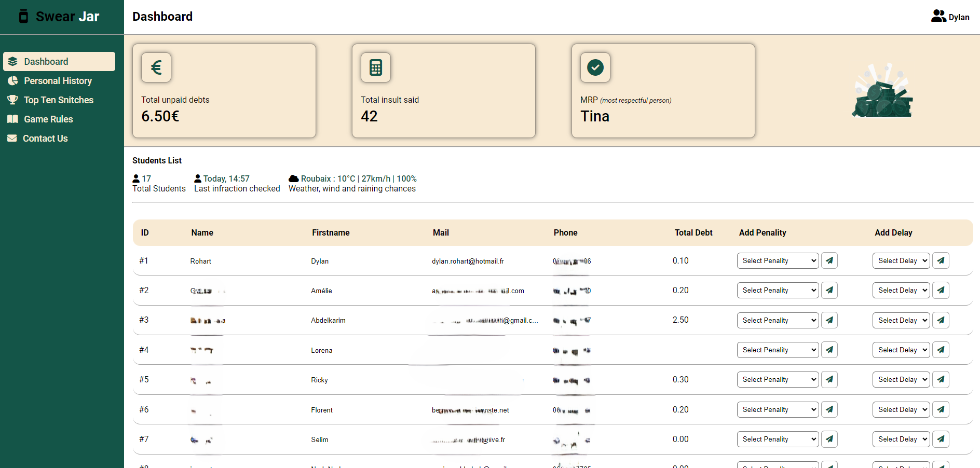Click the user profile icon beside Dylan
Image resolution: width=980 pixels, height=468 pixels.
pyautogui.click(x=938, y=17)
